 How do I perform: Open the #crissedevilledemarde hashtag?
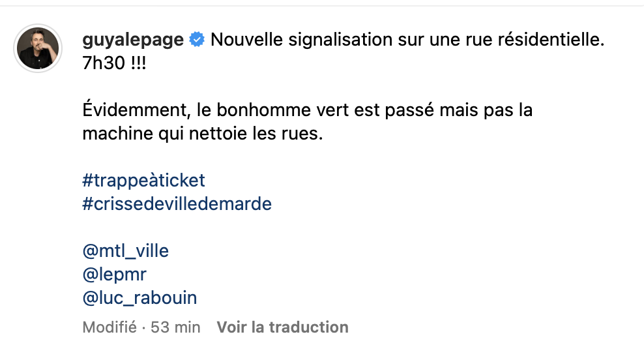177,204
